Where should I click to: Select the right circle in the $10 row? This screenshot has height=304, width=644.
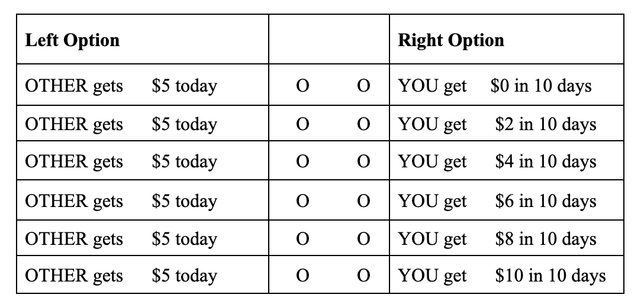(364, 276)
